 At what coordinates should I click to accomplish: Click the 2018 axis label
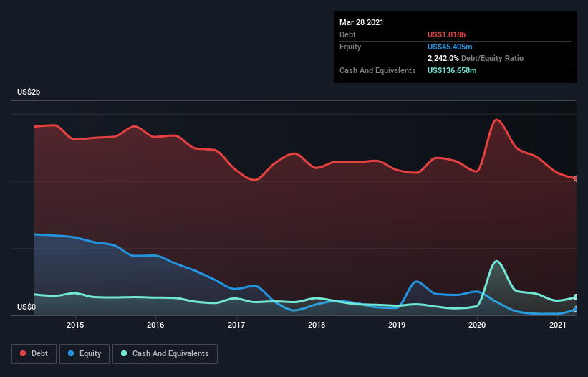pyautogui.click(x=317, y=325)
